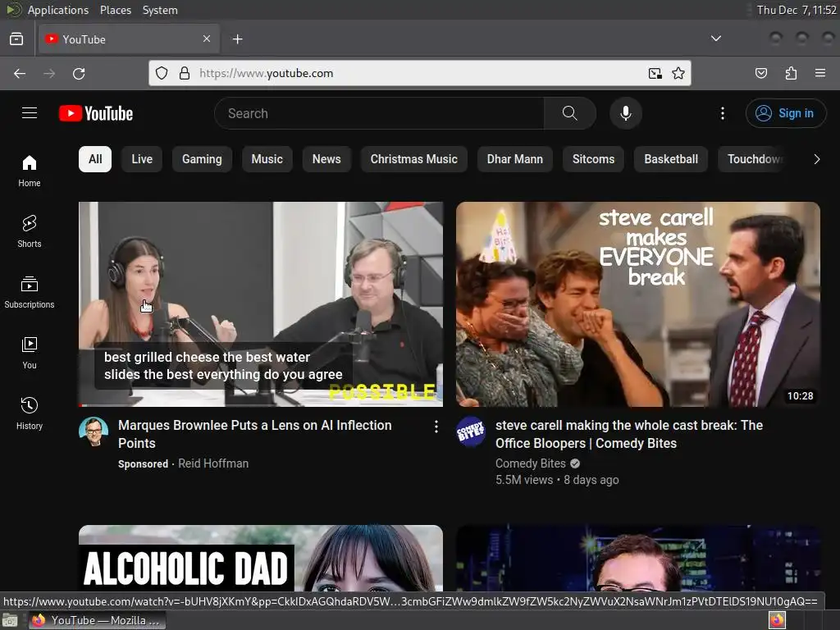Open Firefox View icon
This screenshot has height=630, width=840.
pyautogui.click(x=16, y=39)
